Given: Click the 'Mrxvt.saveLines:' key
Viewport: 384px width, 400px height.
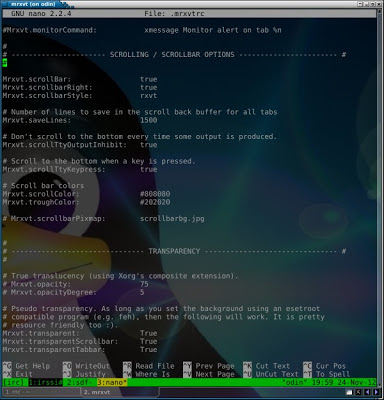Looking at the screenshot, I should click(x=37, y=120).
